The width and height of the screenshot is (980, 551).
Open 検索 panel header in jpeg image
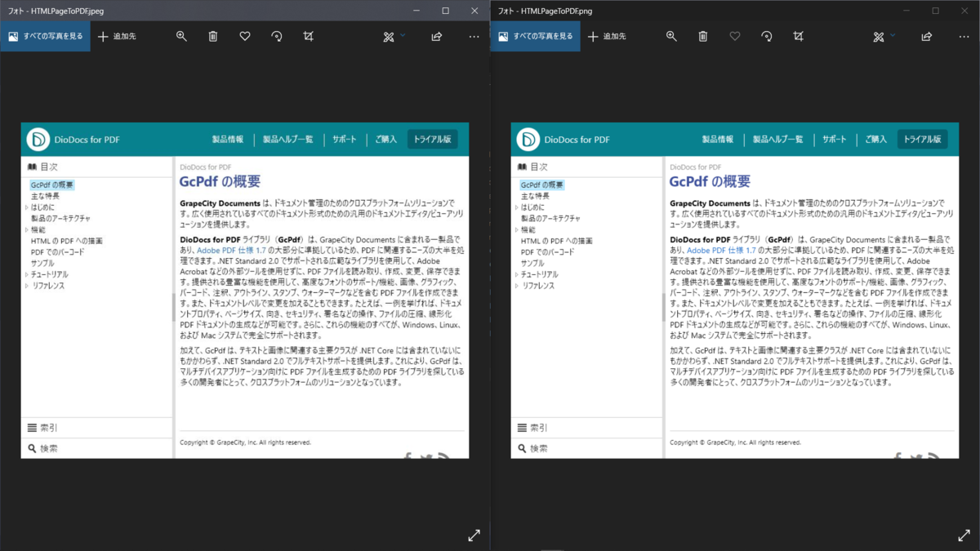(x=97, y=448)
